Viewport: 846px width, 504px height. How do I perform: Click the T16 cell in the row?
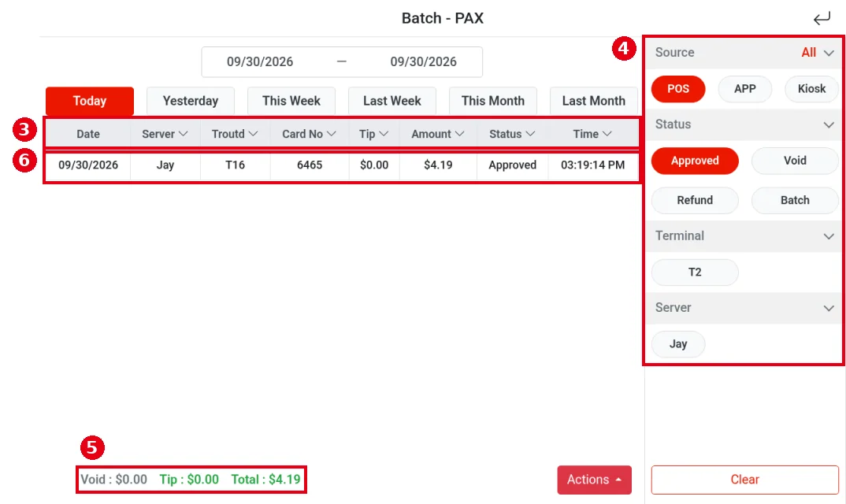coord(236,165)
